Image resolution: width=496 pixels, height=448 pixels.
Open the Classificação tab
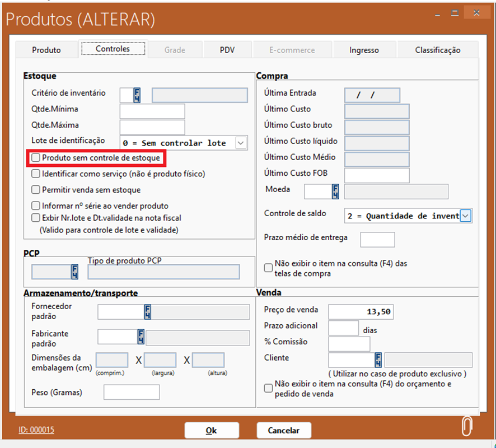[438, 50]
